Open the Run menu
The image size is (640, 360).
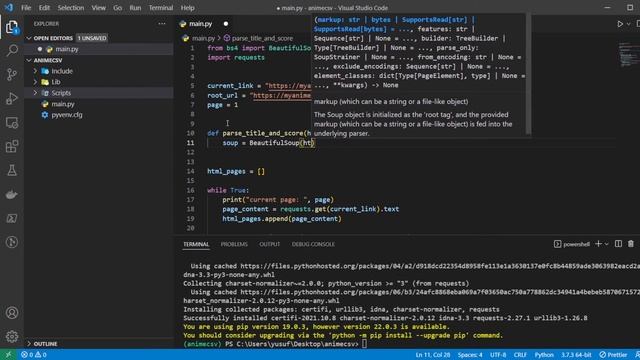135,8
